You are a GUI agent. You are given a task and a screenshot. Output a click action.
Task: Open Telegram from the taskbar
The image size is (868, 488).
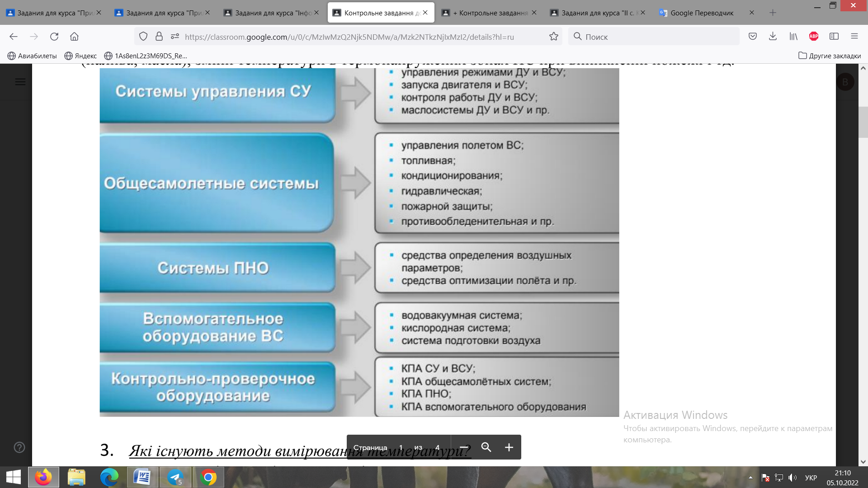[175, 477]
